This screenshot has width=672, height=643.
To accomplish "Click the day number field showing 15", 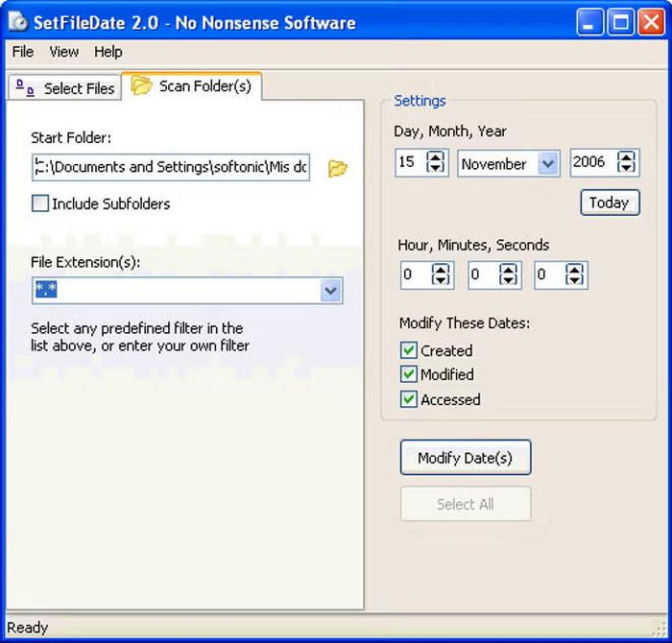I will pos(412,162).
